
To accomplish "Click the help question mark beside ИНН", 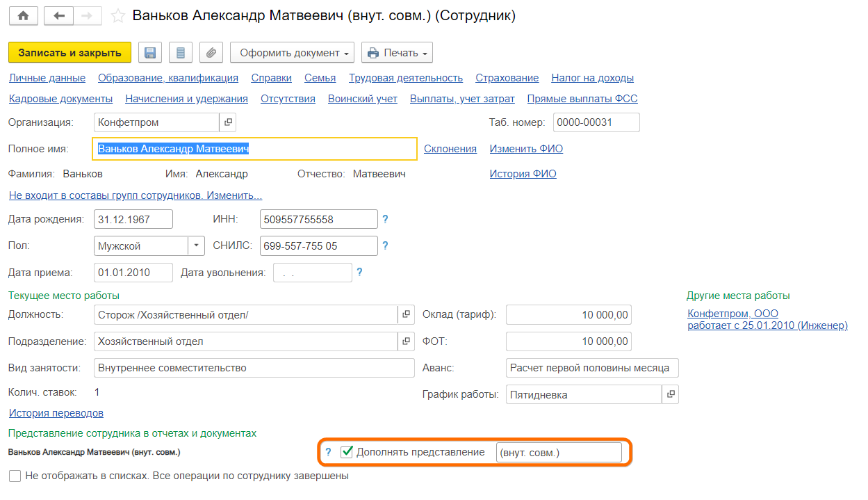I will click(x=385, y=220).
